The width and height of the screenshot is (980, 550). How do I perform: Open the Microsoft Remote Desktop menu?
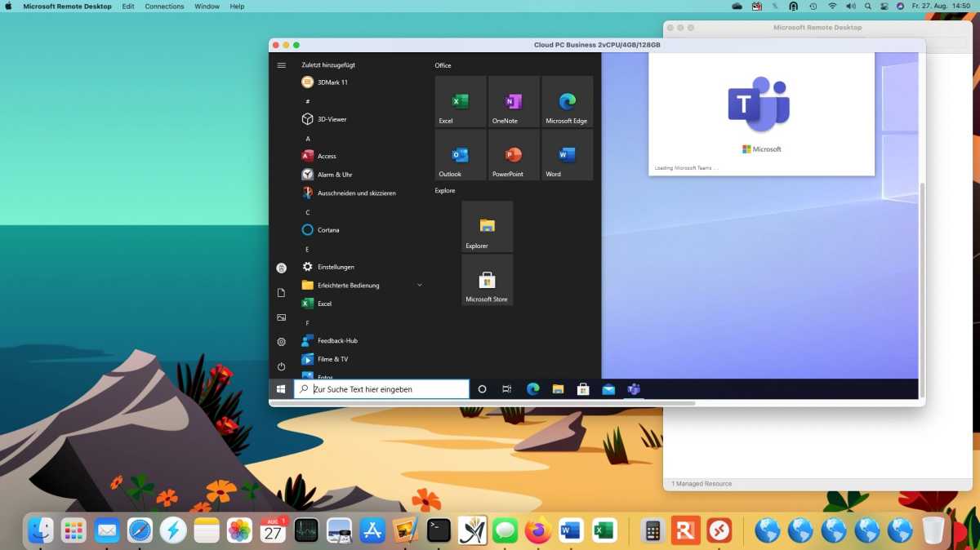click(x=67, y=6)
